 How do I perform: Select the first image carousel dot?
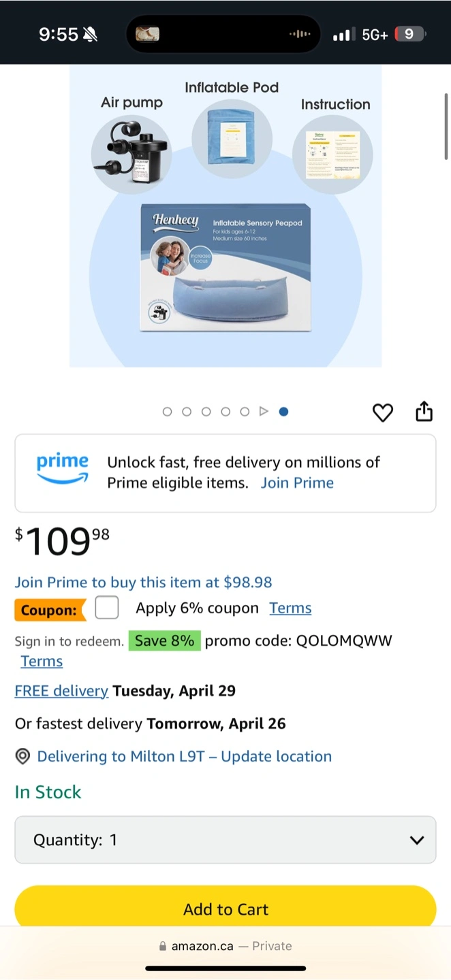tap(168, 412)
